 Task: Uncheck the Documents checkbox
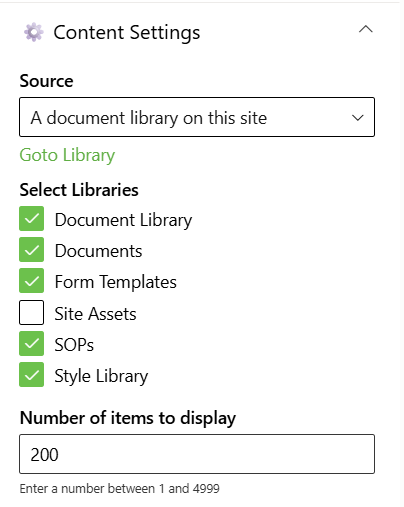(x=31, y=250)
